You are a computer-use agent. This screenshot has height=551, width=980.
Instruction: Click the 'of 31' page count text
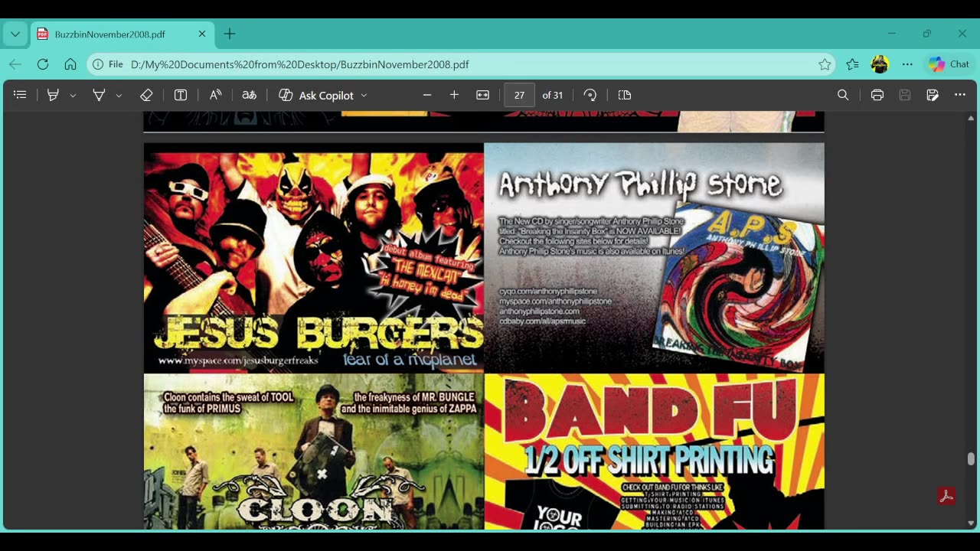pyautogui.click(x=552, y=95)
